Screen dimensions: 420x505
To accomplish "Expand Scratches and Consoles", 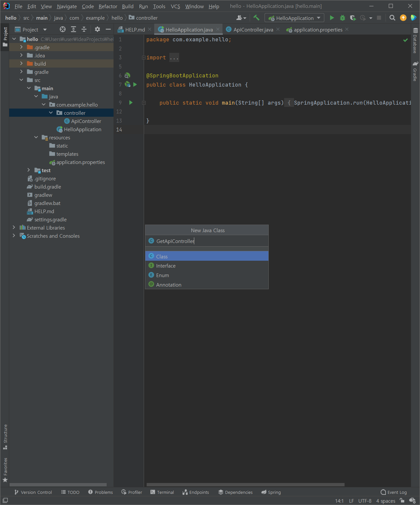I will coord(14,236).
